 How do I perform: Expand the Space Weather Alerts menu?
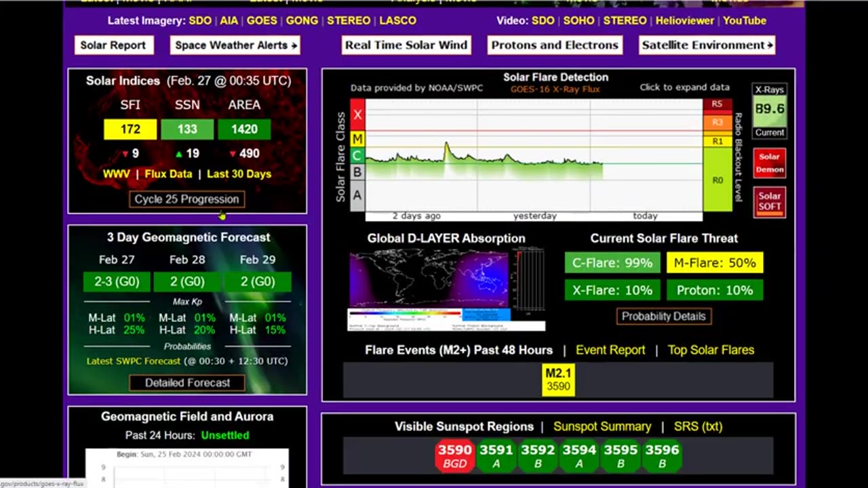(x=235, y=45)
